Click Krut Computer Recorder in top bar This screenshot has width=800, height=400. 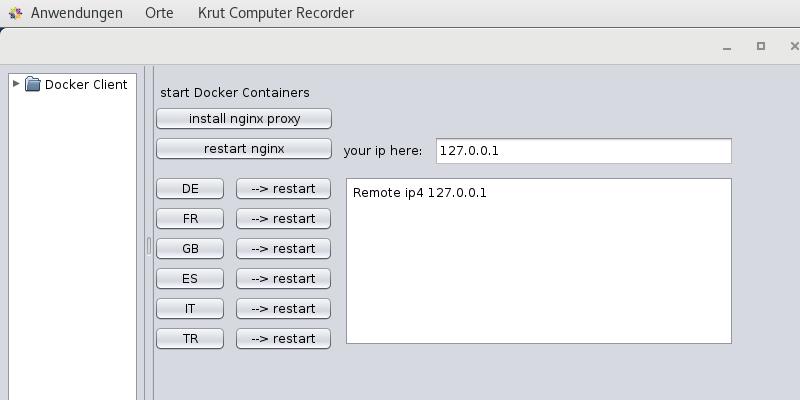click(x=276, y=13)
